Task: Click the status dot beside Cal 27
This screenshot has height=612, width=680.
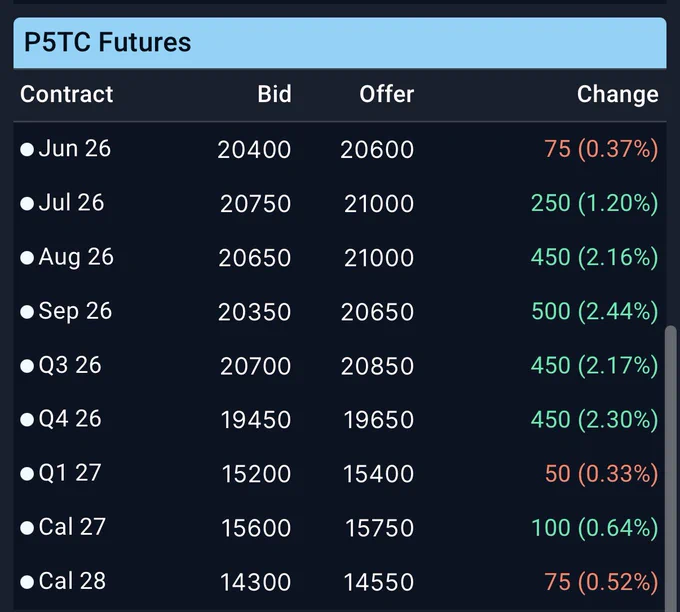Action: 27,528
